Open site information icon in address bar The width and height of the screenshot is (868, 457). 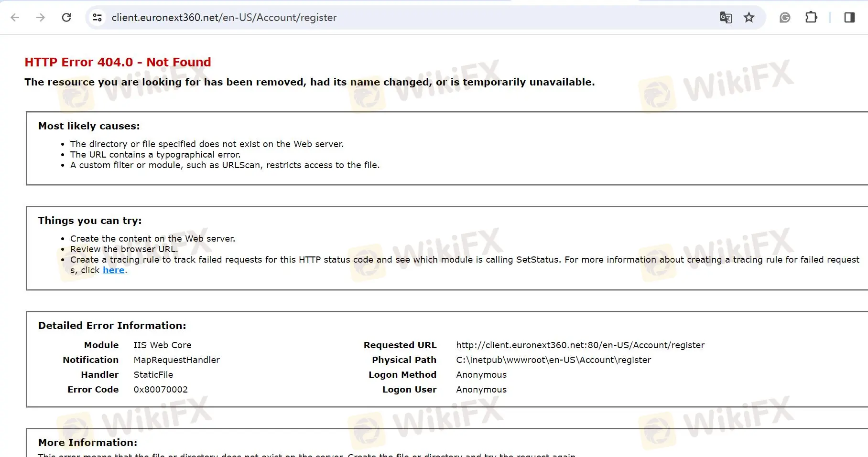(x=98, y=18)
